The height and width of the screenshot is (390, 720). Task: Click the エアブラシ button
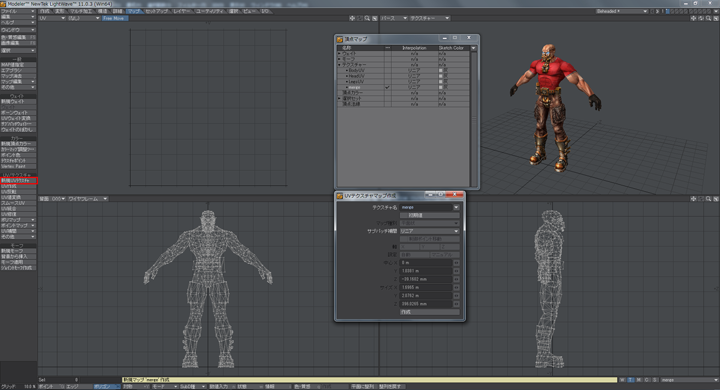pos(18,70)
